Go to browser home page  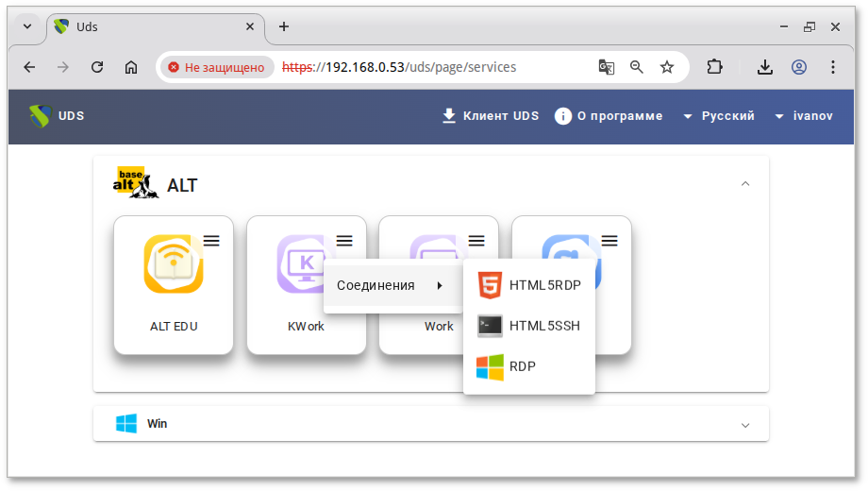click(130, 67)
